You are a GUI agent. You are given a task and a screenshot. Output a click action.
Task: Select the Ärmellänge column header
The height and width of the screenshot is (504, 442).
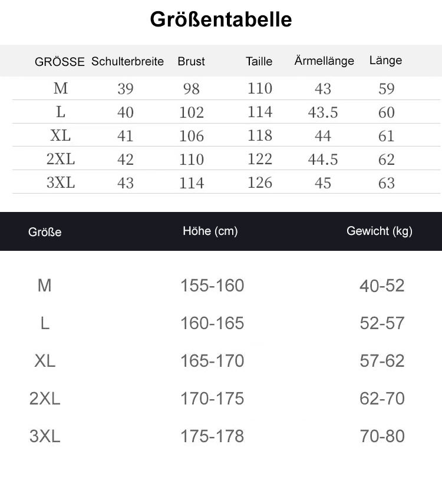coord(324,61)
